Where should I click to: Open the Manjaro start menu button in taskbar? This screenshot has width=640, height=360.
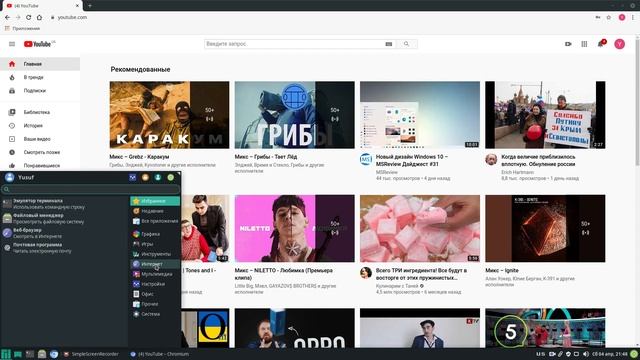(6, 354)
